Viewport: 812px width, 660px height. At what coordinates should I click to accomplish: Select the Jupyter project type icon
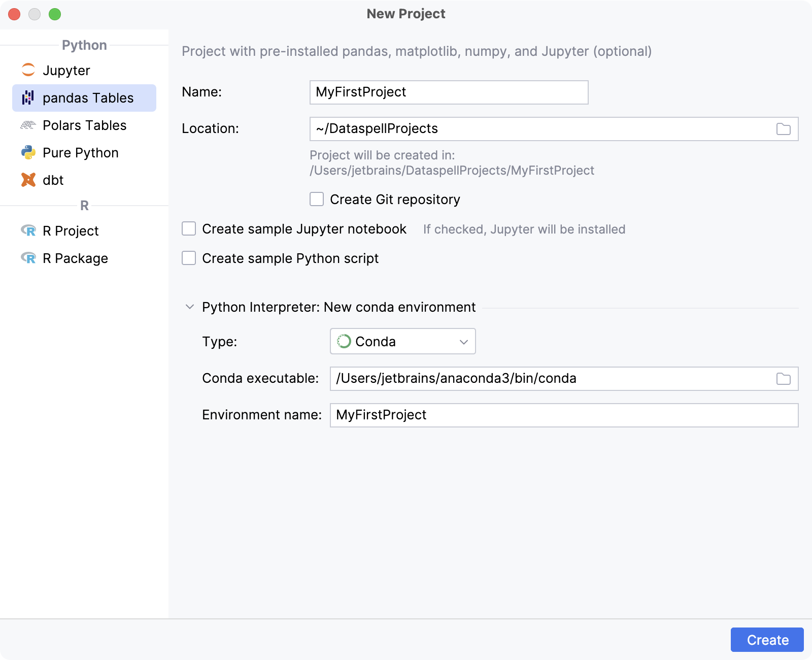(x=28, y=70)
